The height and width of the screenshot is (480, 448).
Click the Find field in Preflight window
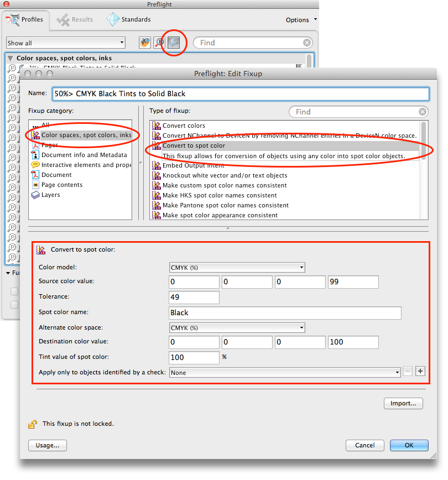point(253,43)
